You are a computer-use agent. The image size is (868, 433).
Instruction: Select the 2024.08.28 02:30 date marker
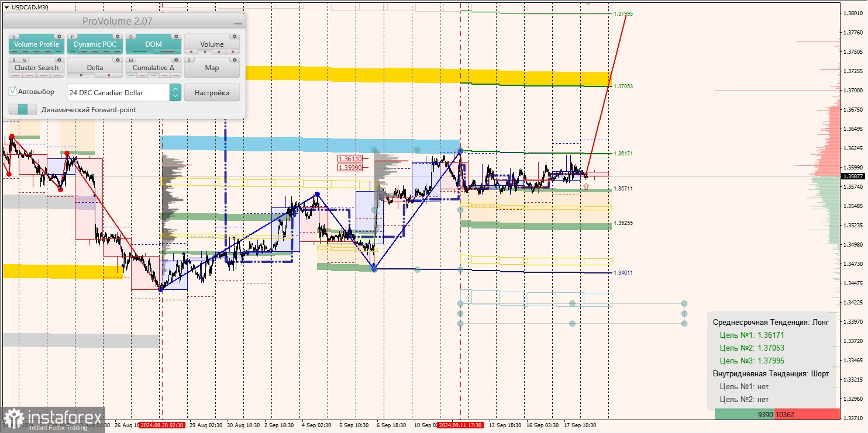tap(163, 425)
